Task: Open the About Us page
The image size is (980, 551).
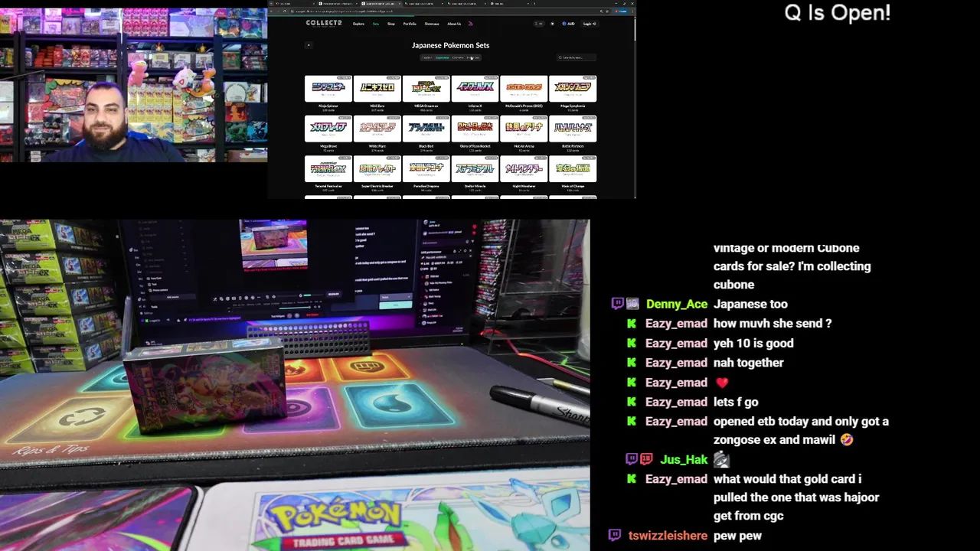Action: [x=454, y=24]
